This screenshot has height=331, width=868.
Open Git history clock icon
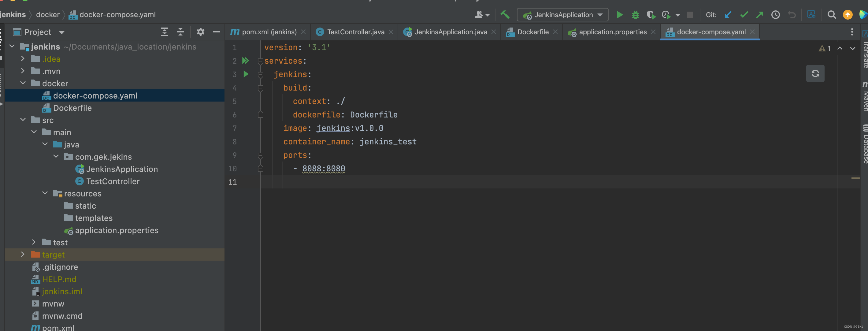(775, 15)
